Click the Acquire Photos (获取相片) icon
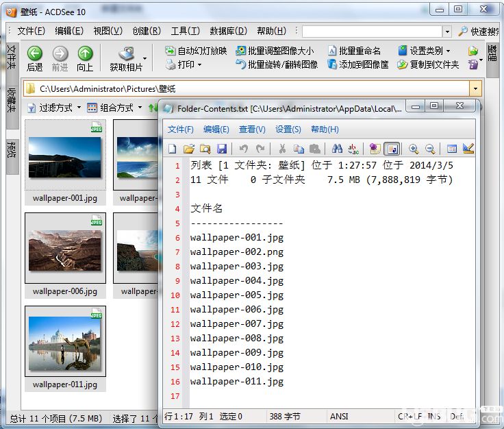 pyautogui.click(x=127, y=53)
